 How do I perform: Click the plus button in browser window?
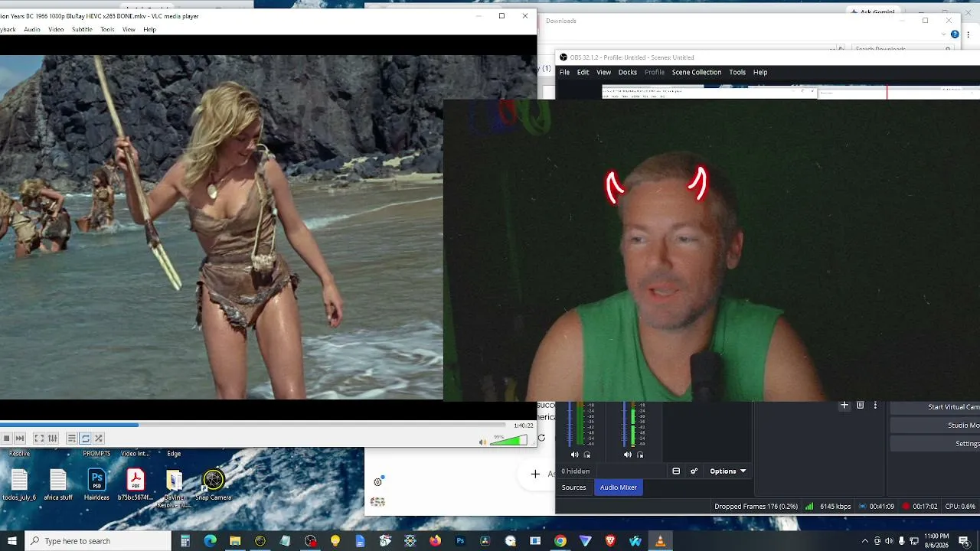click(x=535, y=474)
